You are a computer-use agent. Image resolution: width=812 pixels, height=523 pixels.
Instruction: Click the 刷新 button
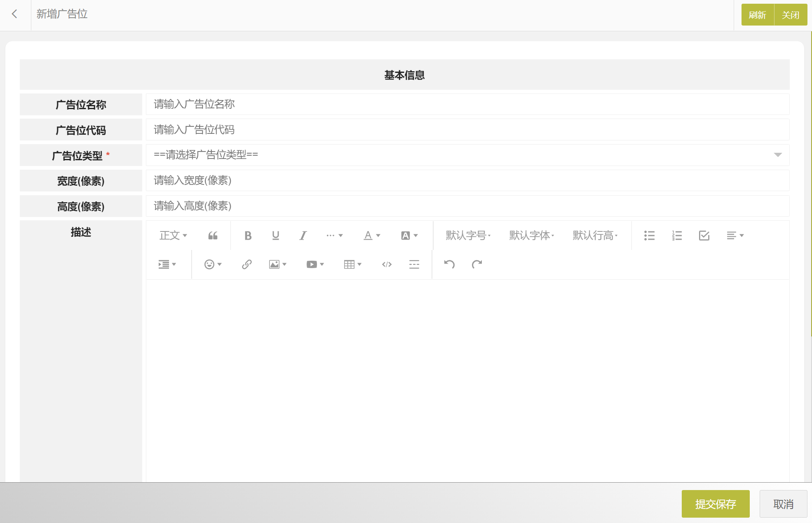[x=757, y=15]
